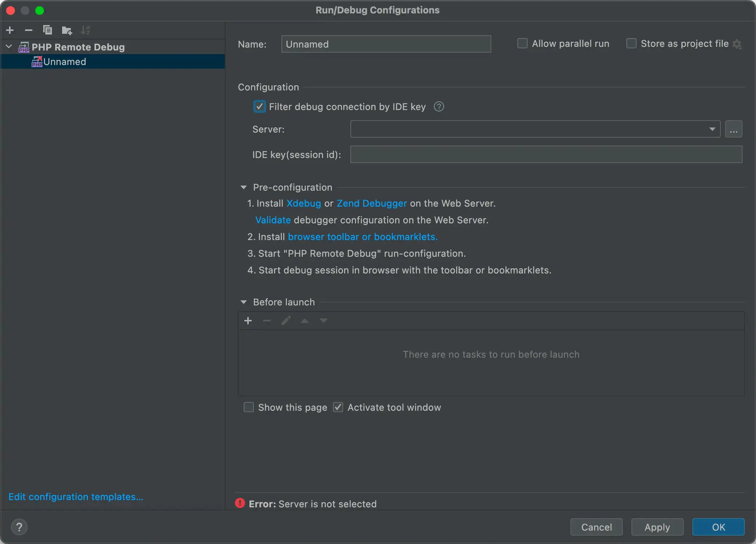The width and height of the screenshot is (756, 544).
Task: Sort configurations alphabetically
Action: (x=86, y=30)
